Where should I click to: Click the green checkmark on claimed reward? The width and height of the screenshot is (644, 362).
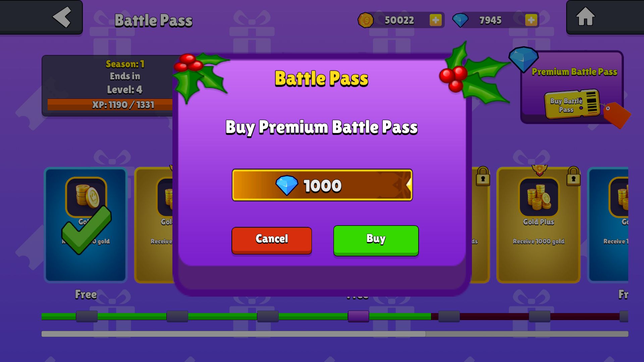point(86,230)
